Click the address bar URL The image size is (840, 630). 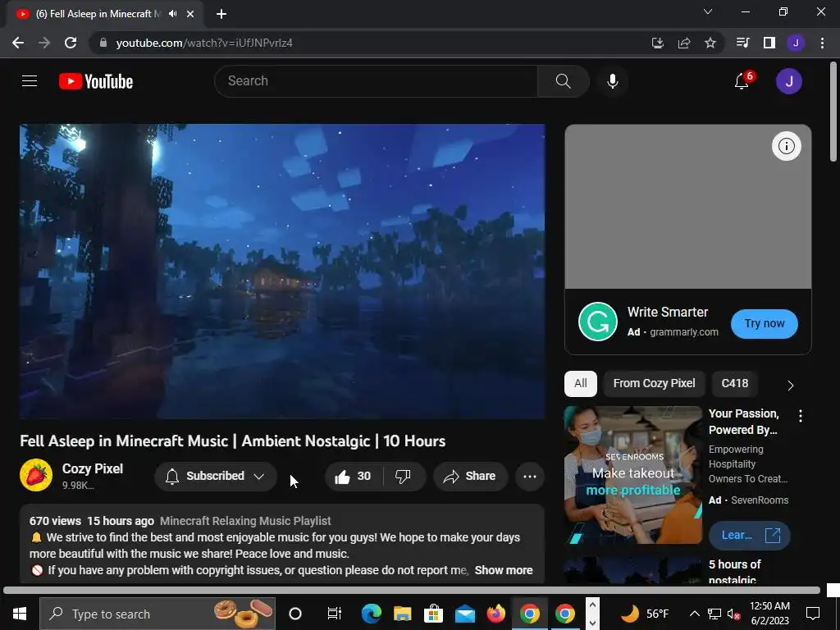pos(204,43)
